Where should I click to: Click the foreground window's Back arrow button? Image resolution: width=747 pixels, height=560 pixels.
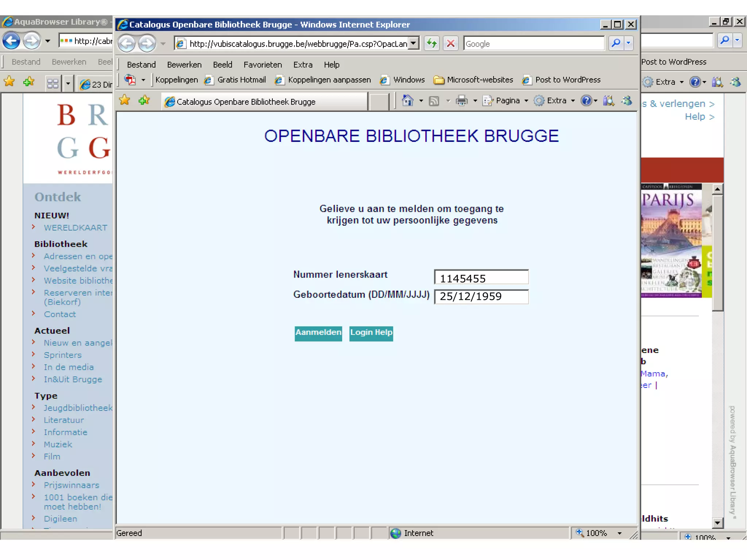point(127,44)
